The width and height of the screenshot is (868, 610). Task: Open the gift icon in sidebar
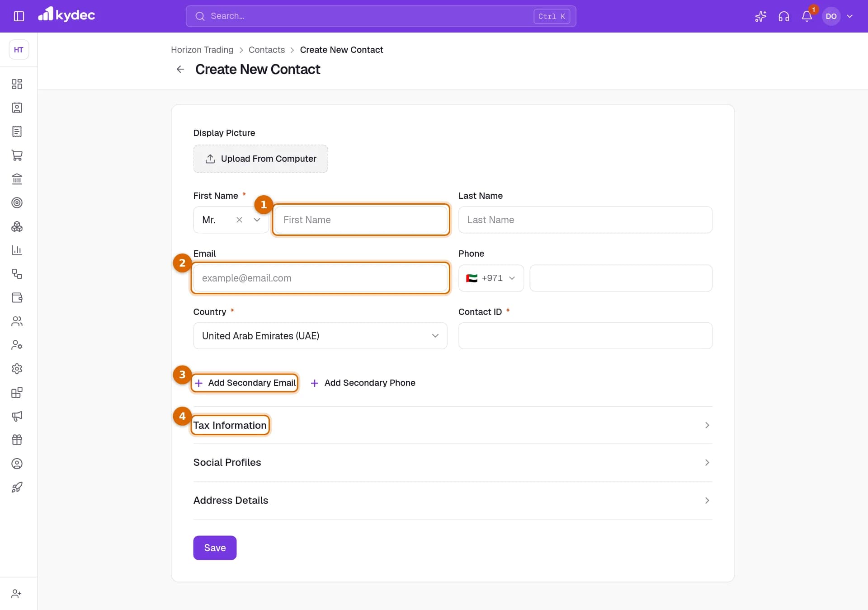click(17, 440)
